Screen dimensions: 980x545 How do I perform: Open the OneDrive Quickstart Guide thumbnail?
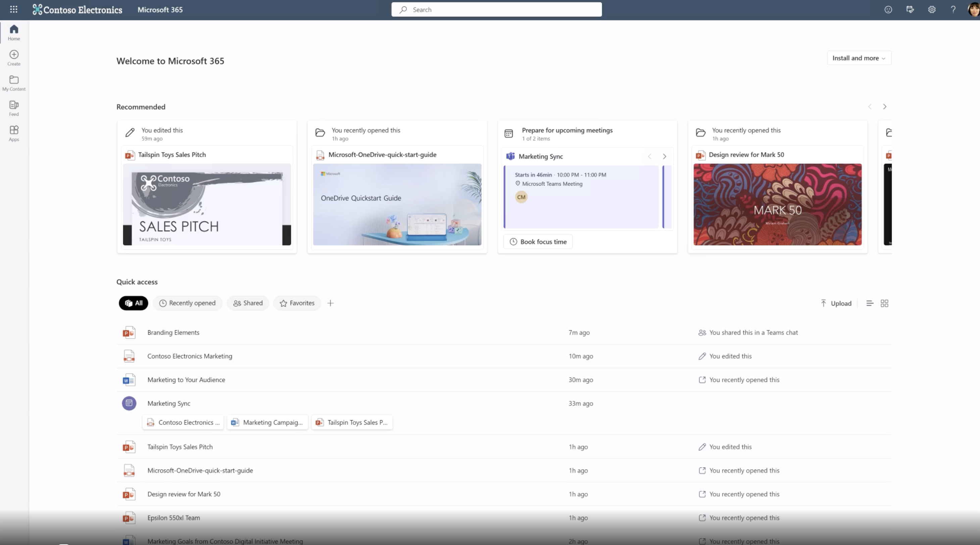coord(397,205)
